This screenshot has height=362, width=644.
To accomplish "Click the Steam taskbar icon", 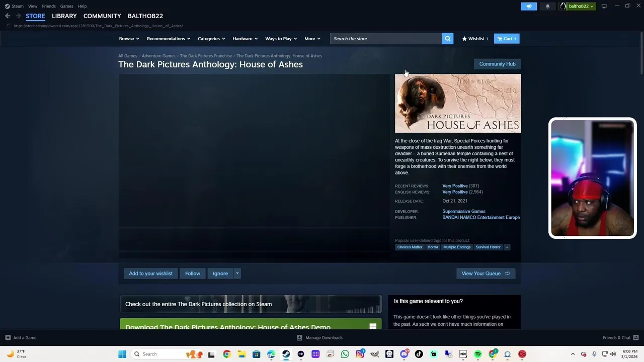I will pyautogui.click(x=286, y=354).
